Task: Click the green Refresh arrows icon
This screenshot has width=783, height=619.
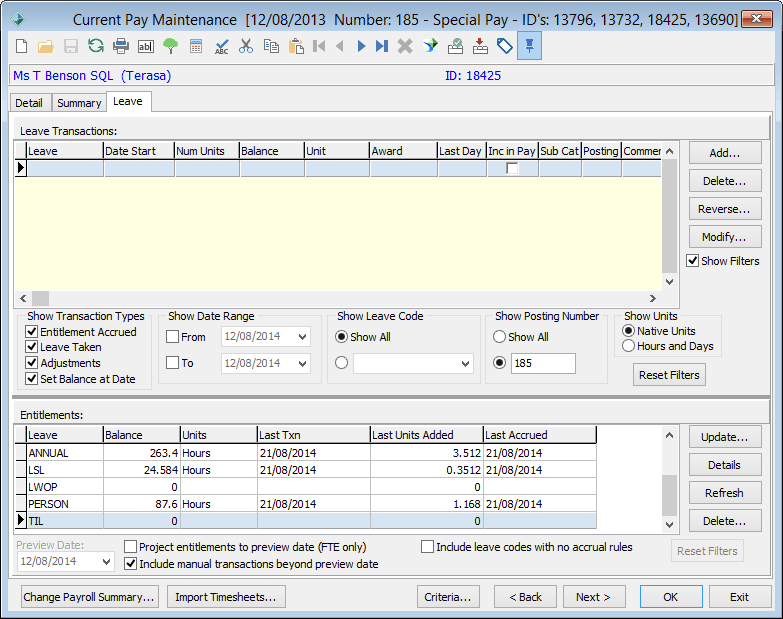Action: point(95,46)
